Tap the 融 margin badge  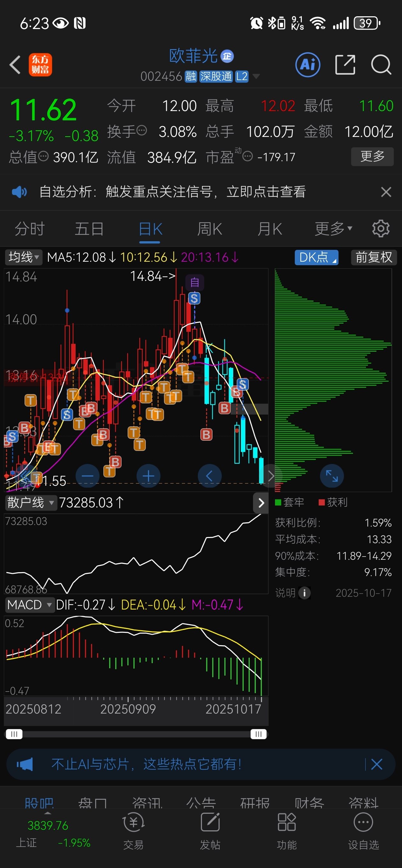pyautogui.click(x=191, y=77)
